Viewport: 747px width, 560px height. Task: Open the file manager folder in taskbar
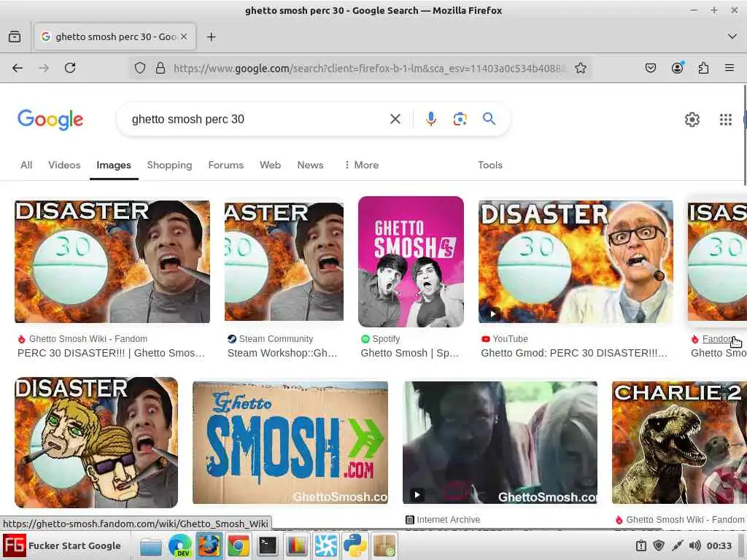151,546
